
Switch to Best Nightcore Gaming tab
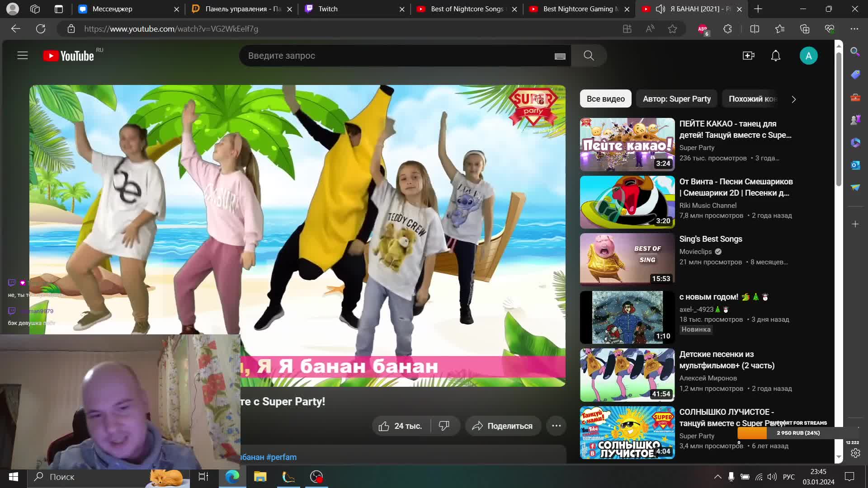580,9
